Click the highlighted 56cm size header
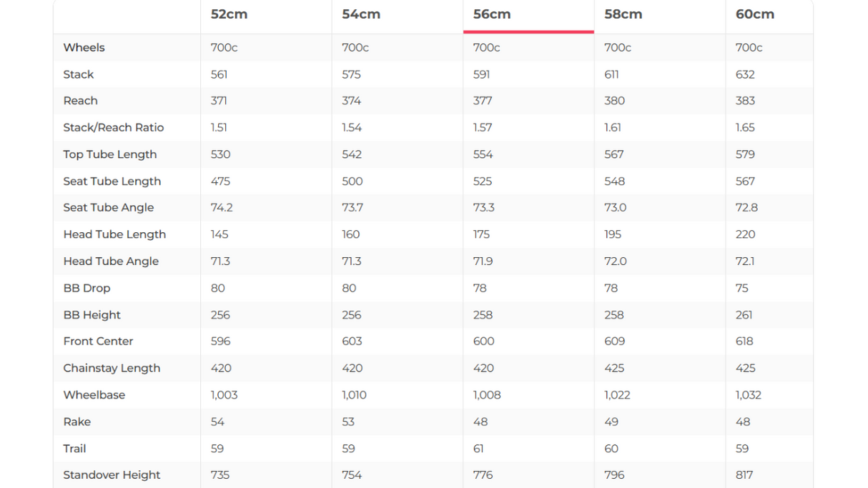Screen dimensions: 868x488 (x=492, y=14)
